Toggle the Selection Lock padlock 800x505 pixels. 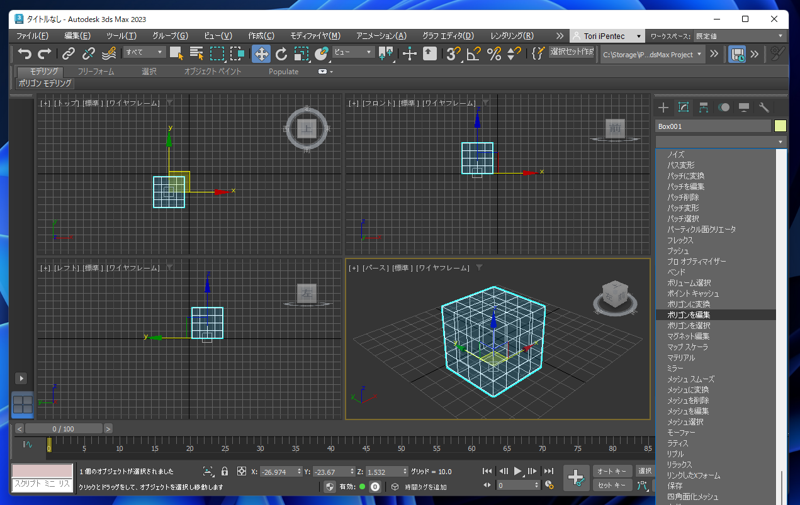[x=224, y=471]
